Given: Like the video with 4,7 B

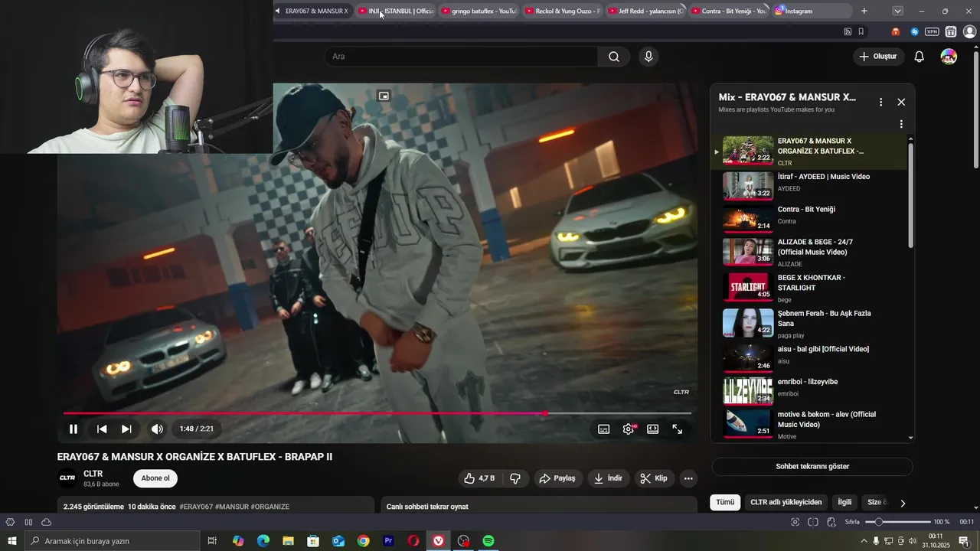Looking at the screenshot, I should (479, 478).
